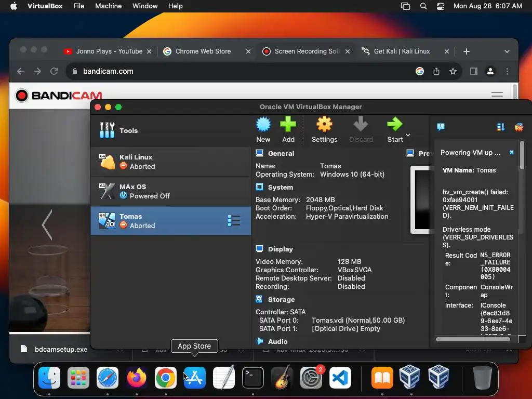Screen dimensions: 532x399
Task: Click the notification sort order icon
Action: pyautogui.click(x=500, y=127)
